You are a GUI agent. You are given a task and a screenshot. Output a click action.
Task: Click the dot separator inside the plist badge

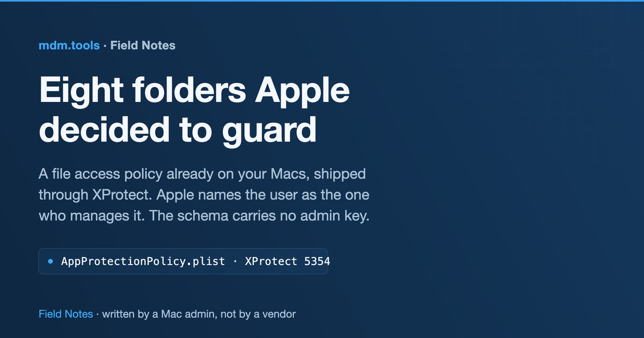[236, 262]
